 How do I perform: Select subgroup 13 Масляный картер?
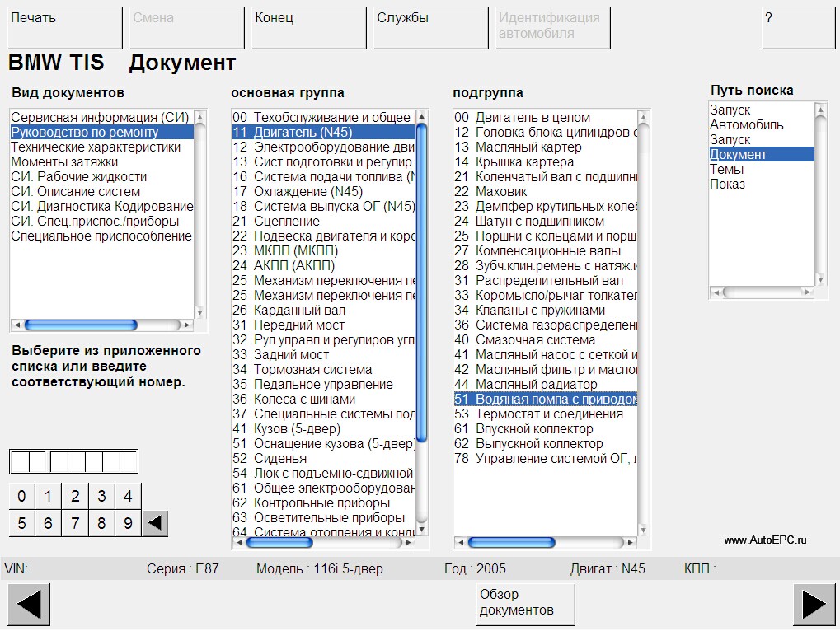[546, 147]
